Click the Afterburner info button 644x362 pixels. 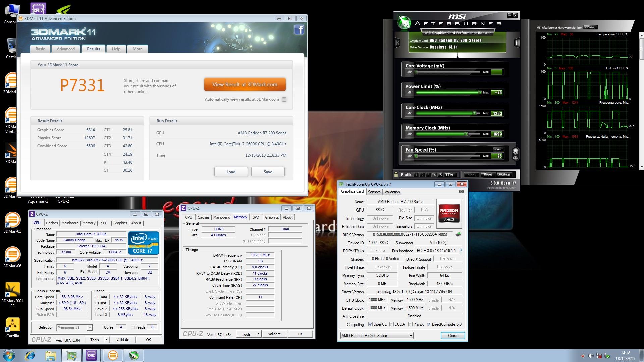click(517, 43)
